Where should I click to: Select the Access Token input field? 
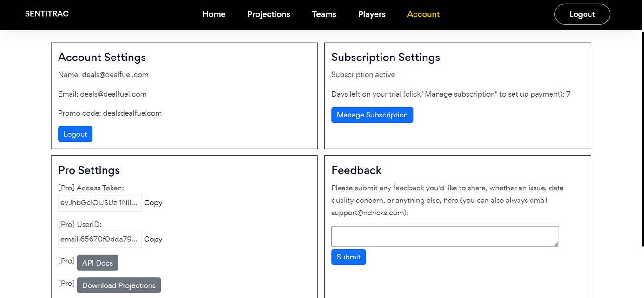pos(99,203)
